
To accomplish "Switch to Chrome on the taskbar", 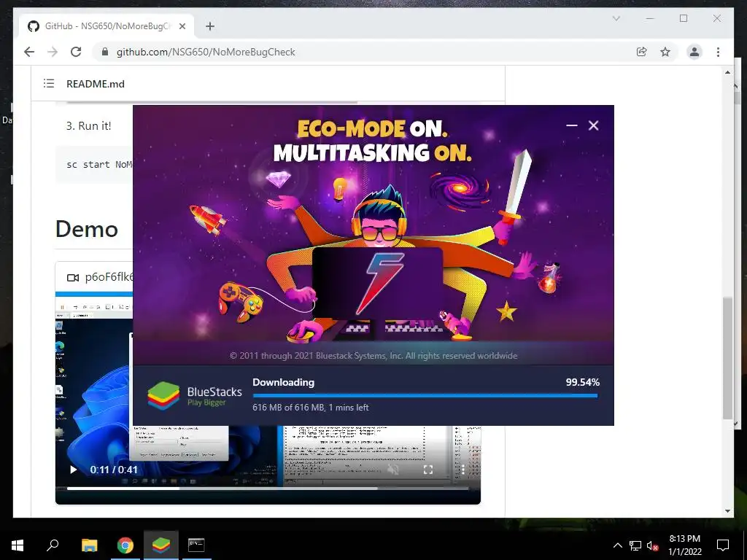I will point(125,545).
